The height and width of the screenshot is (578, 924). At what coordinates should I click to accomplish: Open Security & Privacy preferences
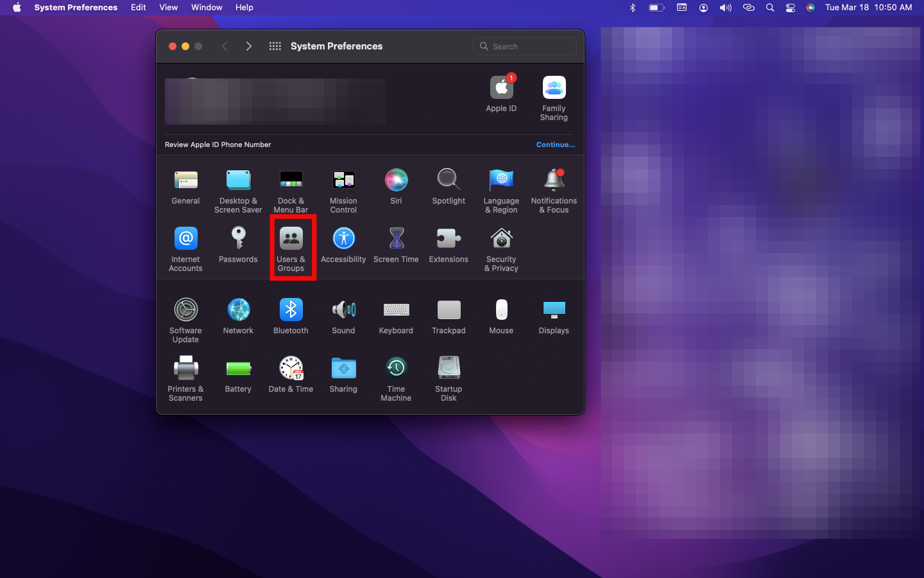pyautogui.click(x=501, y=249)
